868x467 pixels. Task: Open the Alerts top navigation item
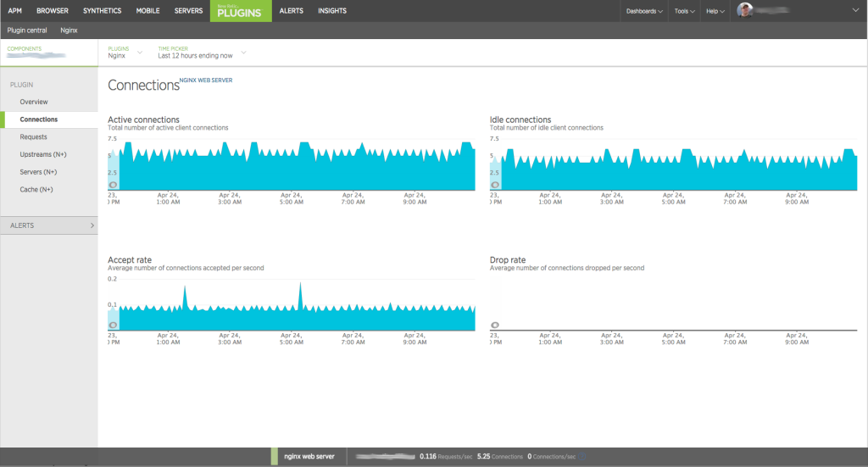(292, 10)
